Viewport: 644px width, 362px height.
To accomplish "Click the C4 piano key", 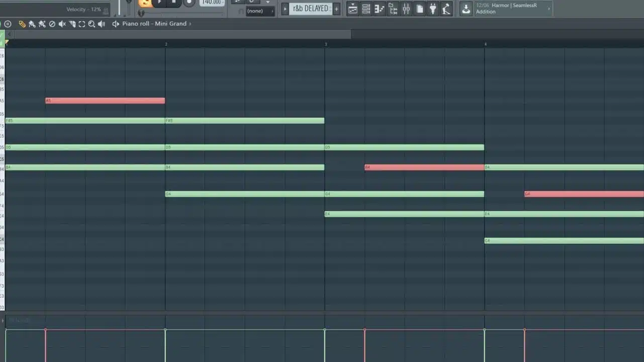I will pyautogui.click(x=2, y=241).
